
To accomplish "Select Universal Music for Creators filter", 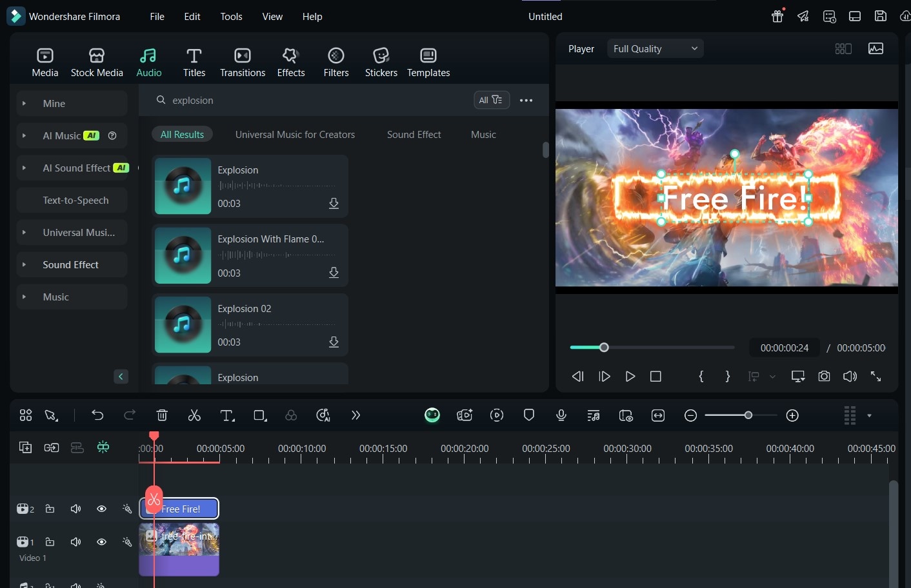I will coord(295,134).
